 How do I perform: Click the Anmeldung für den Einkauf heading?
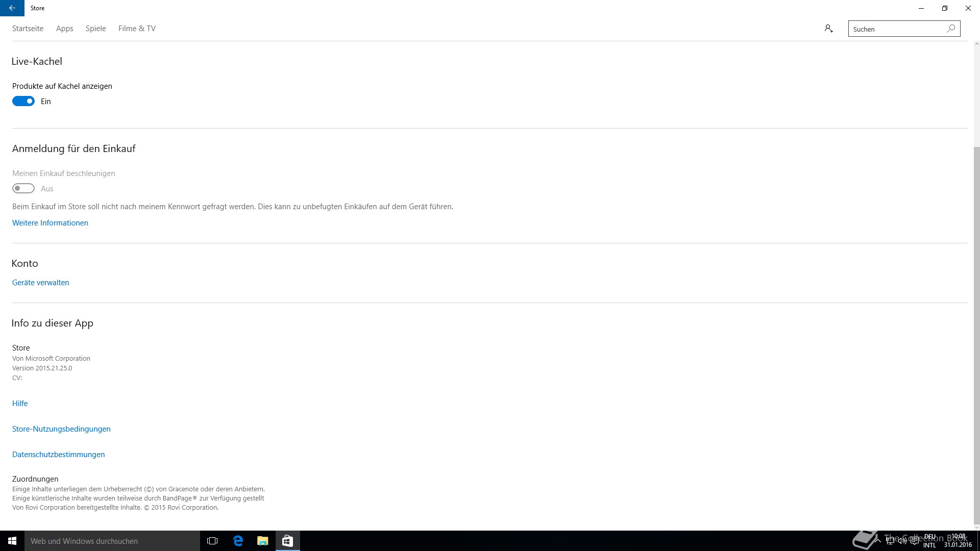[x=74, y=148]
